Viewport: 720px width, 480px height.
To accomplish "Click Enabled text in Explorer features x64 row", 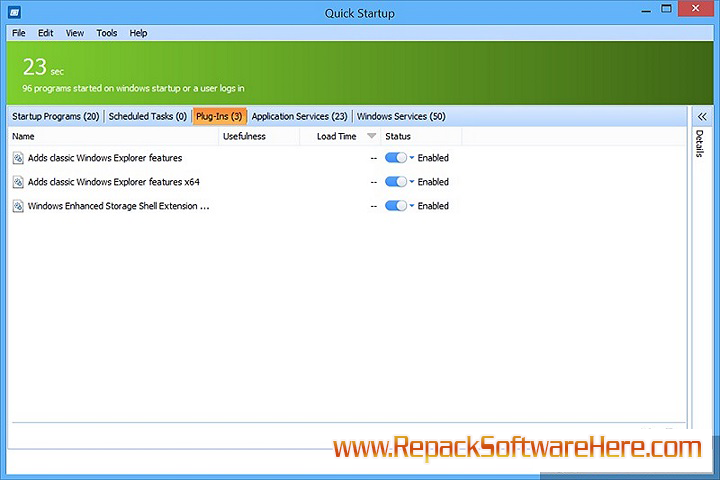I will pos(433,181).
